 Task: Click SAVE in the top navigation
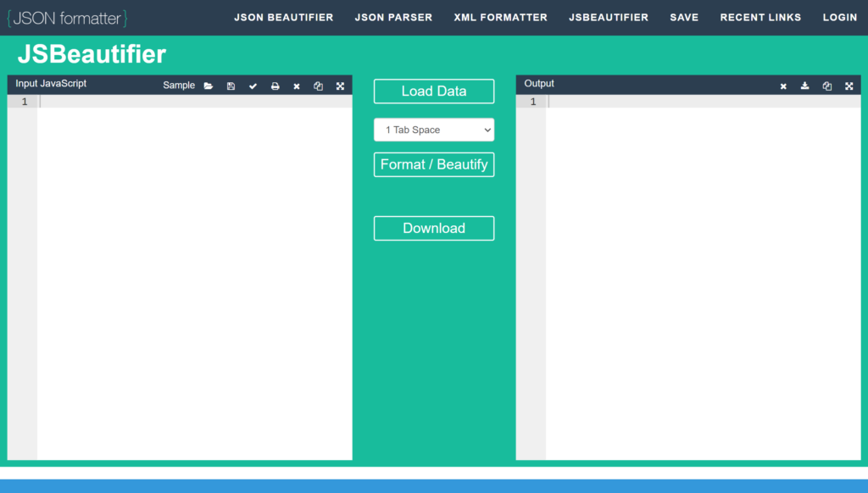684,18
